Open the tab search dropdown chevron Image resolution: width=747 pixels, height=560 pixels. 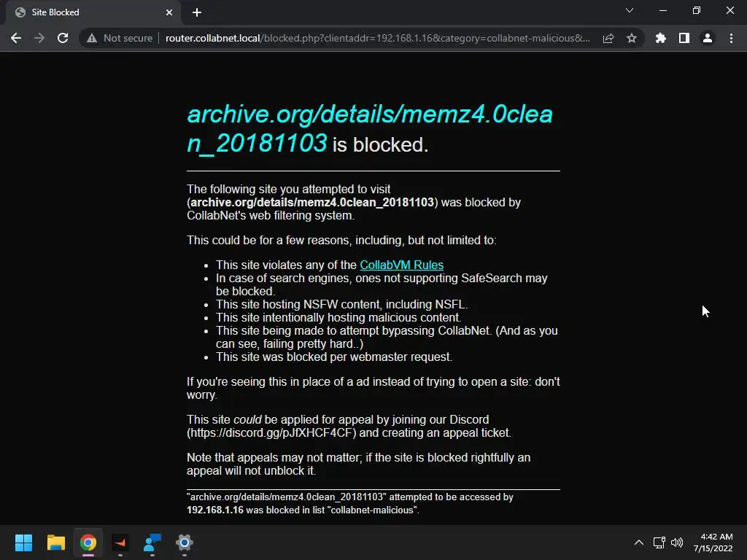(x=630, y=10)
